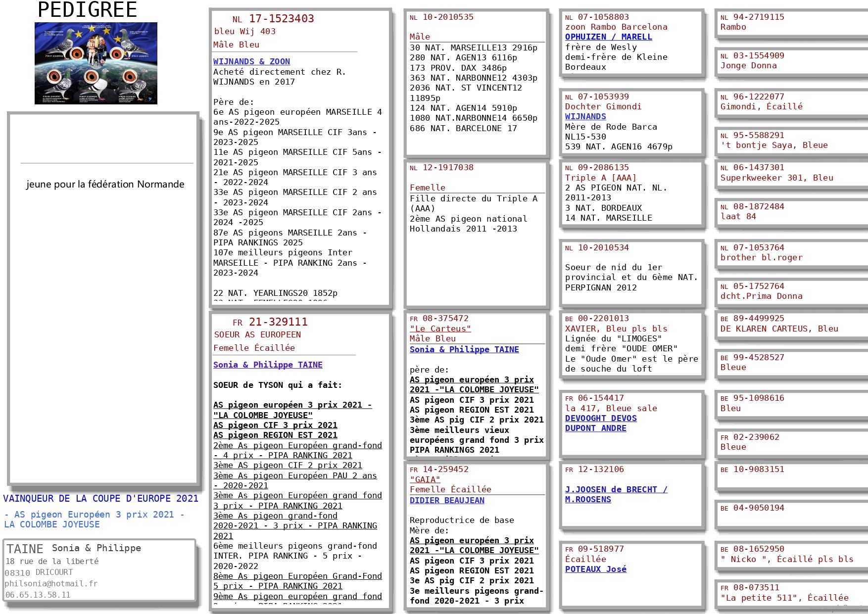Click the "jeune pour la fédération Normande" text

click(105, 184)
